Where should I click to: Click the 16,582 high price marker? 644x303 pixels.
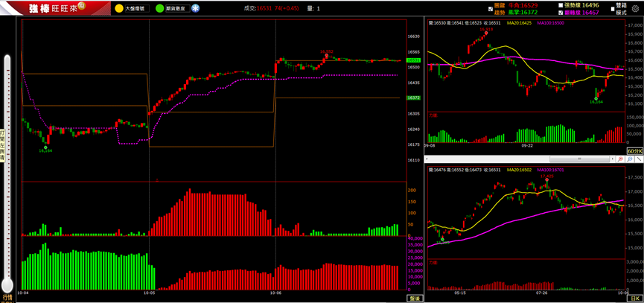[325, 53]
